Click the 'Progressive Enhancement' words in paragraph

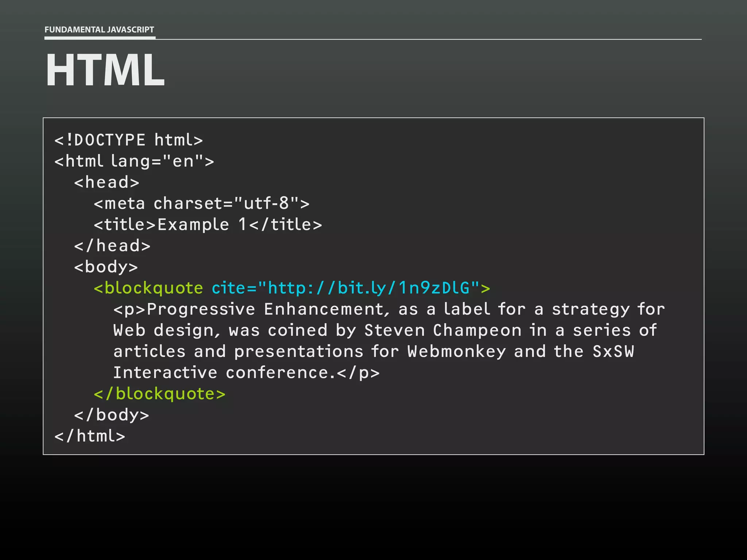click(266, 310)
